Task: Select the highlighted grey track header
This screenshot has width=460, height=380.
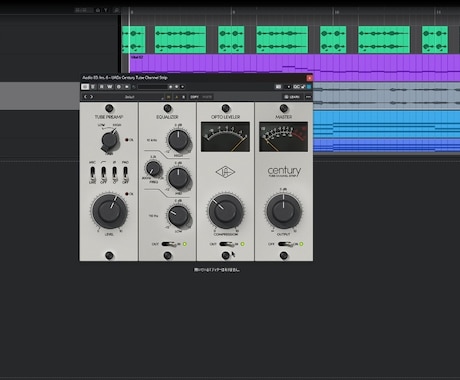Action: [40, 96]
